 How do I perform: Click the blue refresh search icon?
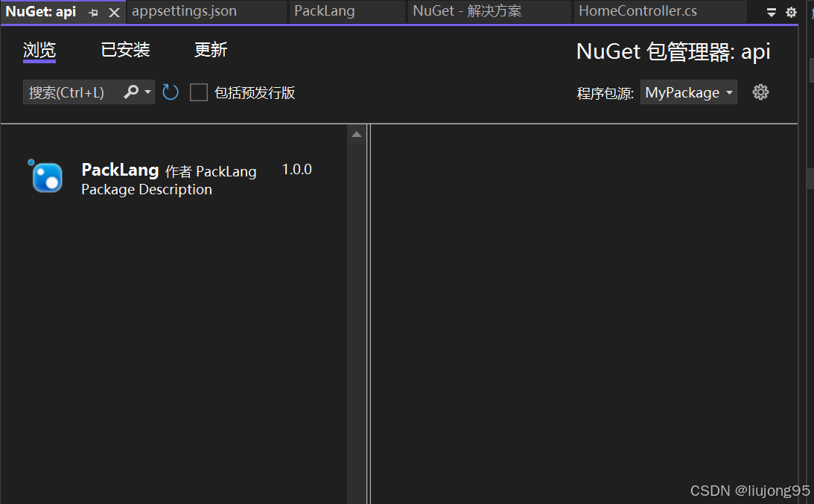(170, 92)
